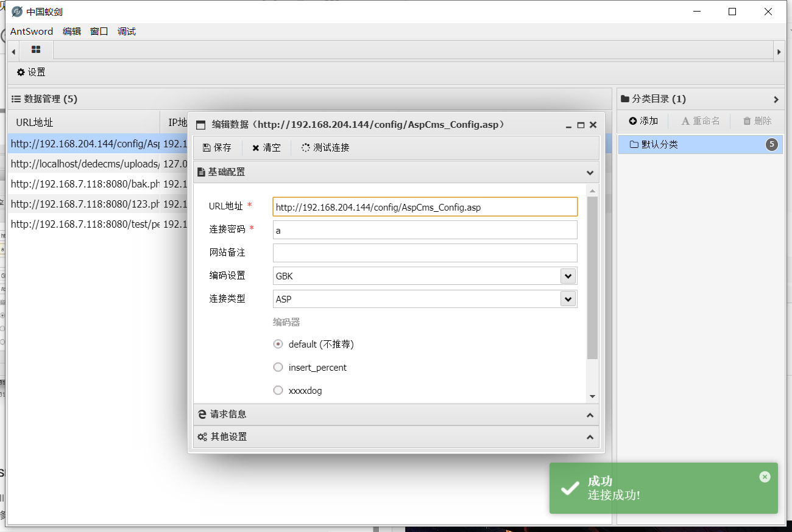792x532 pixels.
Task: Focus the URL地址 input field
Action: pos(425,207)
